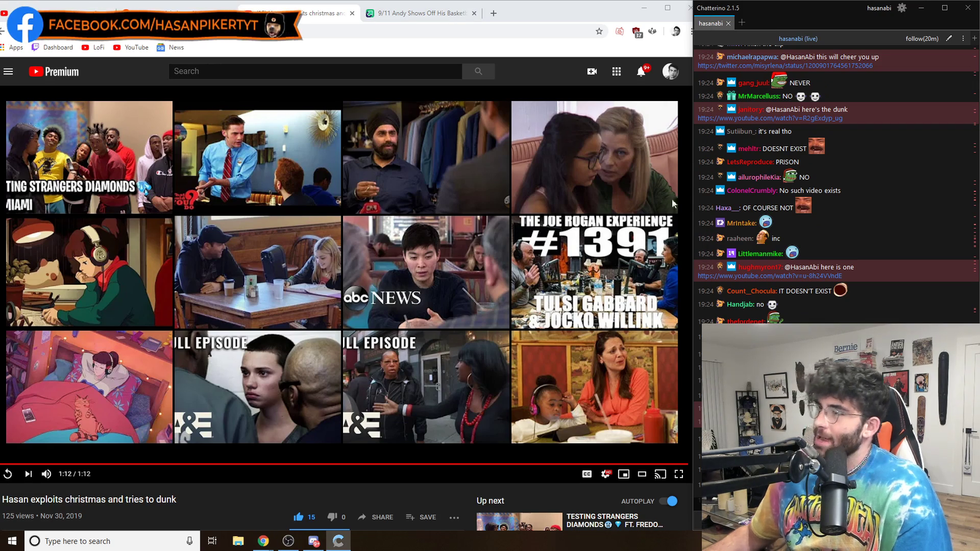Open the News bookmark
This screenshot has width=980, height=551.
point(170,47)
